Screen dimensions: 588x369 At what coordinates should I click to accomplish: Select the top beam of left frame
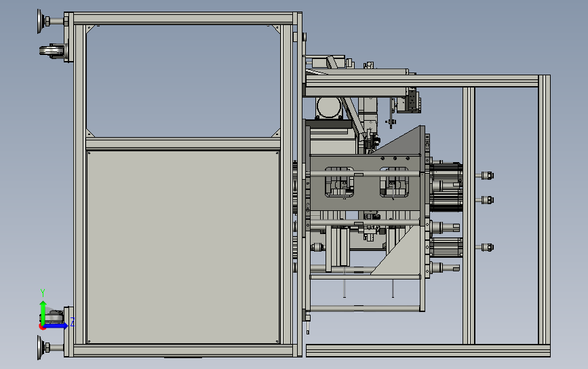(x=183, y=18)
